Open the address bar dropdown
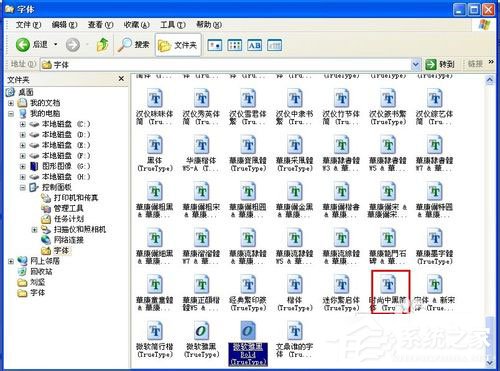This screenshot has width=500, height=371. pos(415,64)
